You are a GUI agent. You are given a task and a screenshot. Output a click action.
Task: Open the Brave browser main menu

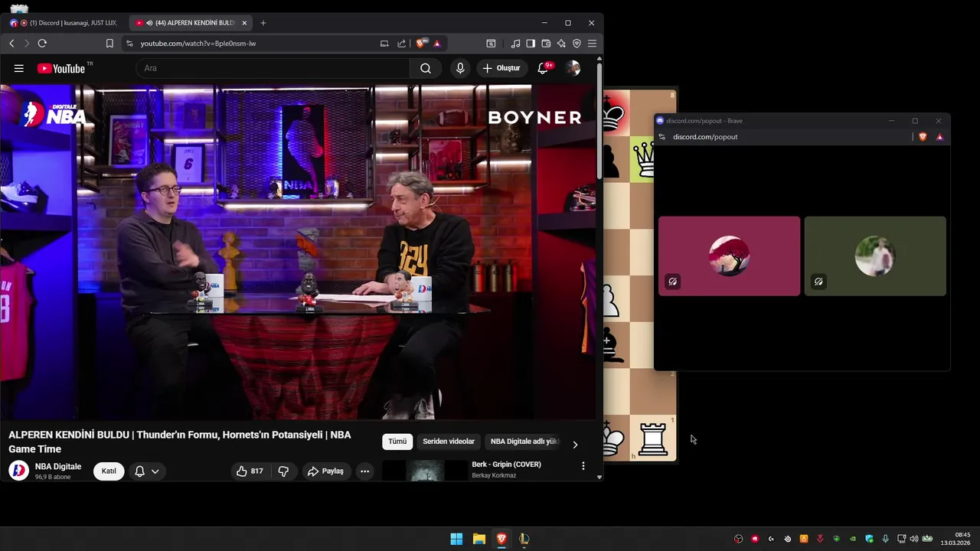click(x=592, y=44)
